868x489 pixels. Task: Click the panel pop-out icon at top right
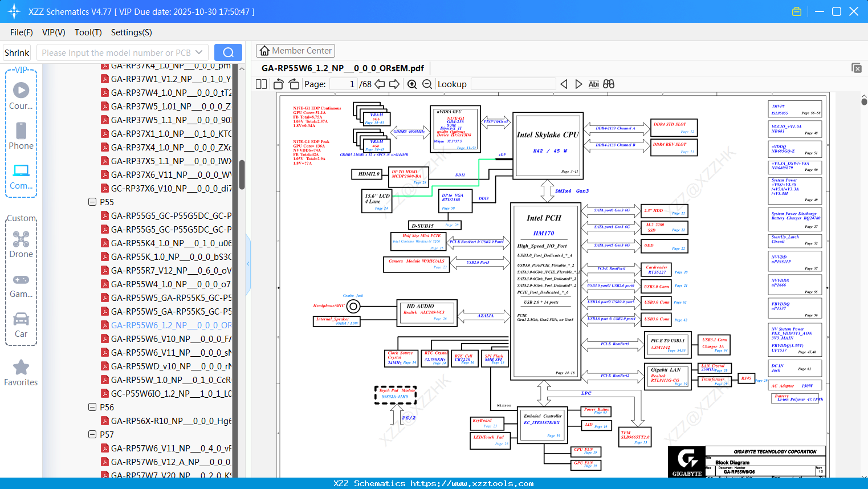pyautogui.click(x=857, y=68)
